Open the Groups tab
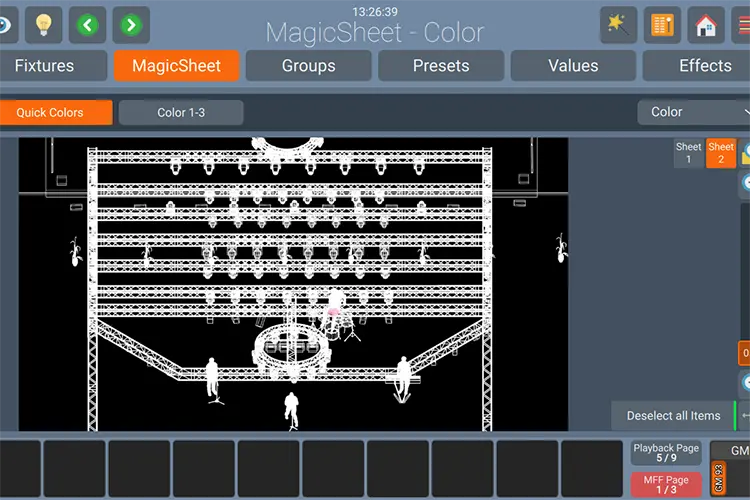This screenshot has height=500, width=750. click(x=309, y=66)
